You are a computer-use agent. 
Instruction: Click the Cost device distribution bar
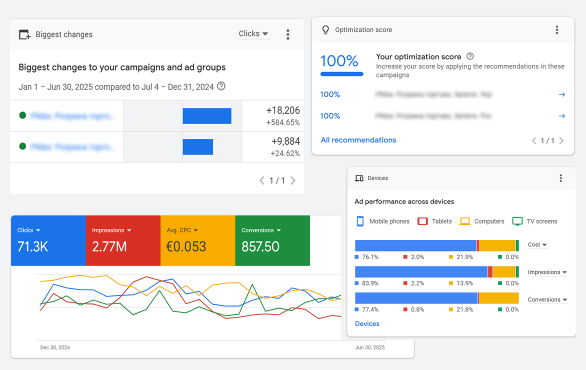pos(437,246)
